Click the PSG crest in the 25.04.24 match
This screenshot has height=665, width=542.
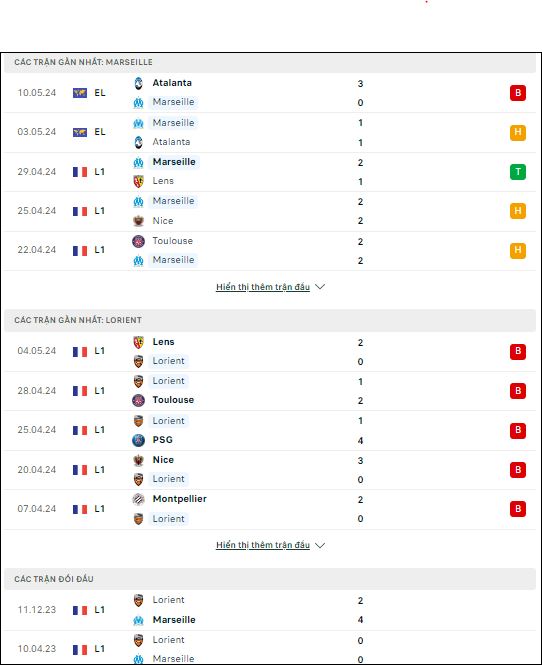138,440
